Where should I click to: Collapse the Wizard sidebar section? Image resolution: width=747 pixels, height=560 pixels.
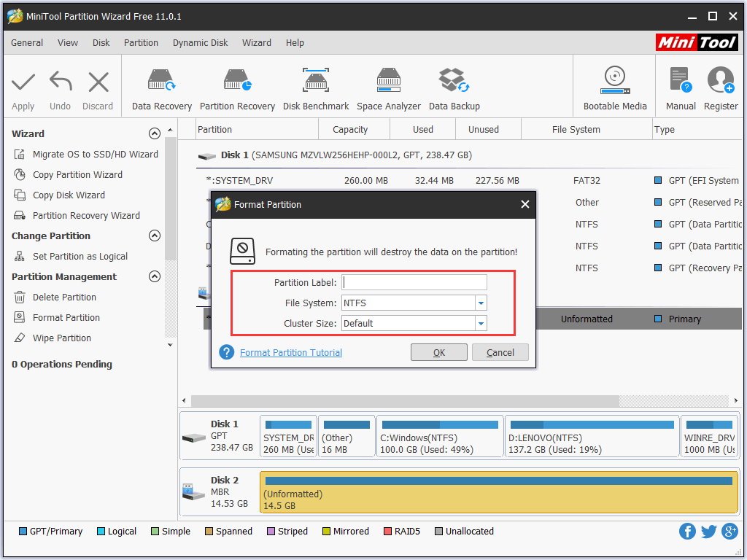pyautogui.click(x=155, y=133)
